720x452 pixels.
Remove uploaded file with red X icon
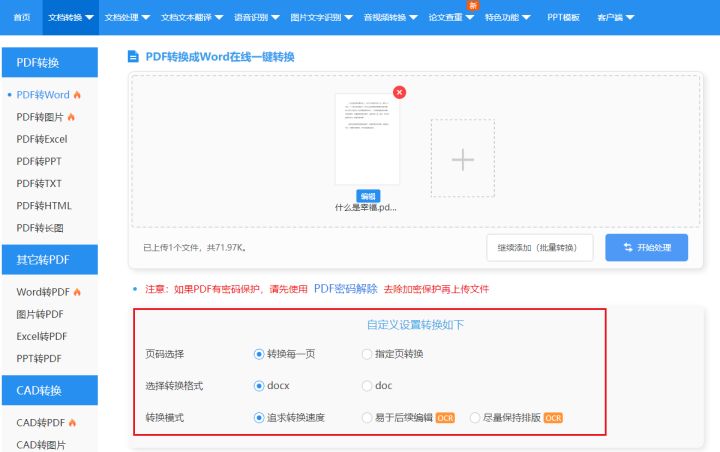click(400, 92)
